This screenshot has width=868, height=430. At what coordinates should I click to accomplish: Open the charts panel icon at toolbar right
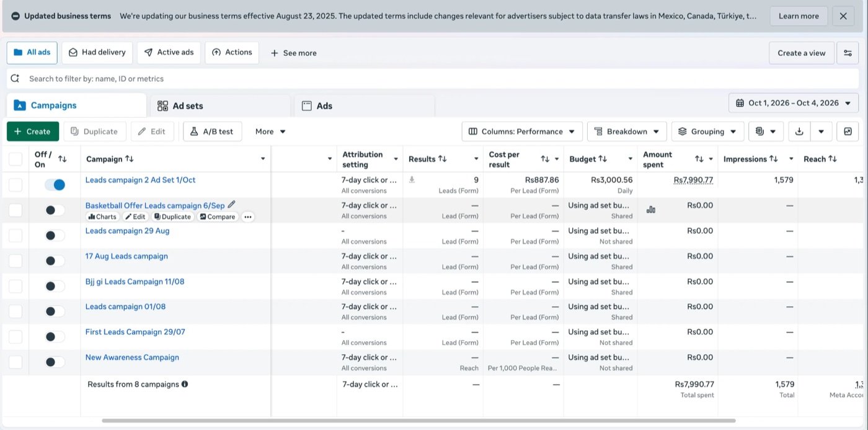click(x=848, y=132)
